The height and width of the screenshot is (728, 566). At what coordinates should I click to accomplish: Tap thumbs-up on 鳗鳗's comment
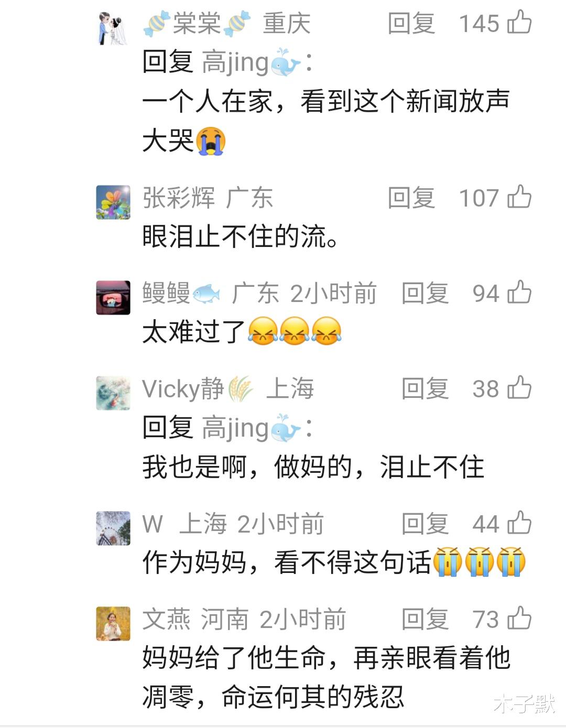tap(519, 292)
